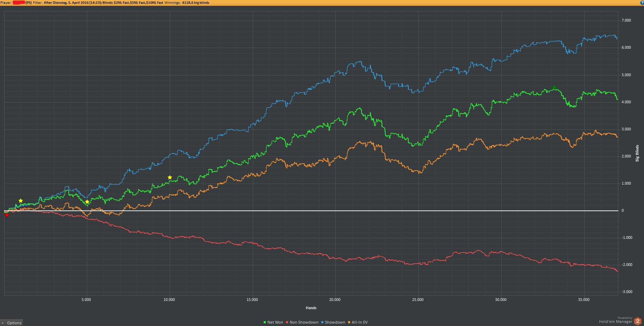Click the '-3.000' y-axis label

tap(627, 292)
